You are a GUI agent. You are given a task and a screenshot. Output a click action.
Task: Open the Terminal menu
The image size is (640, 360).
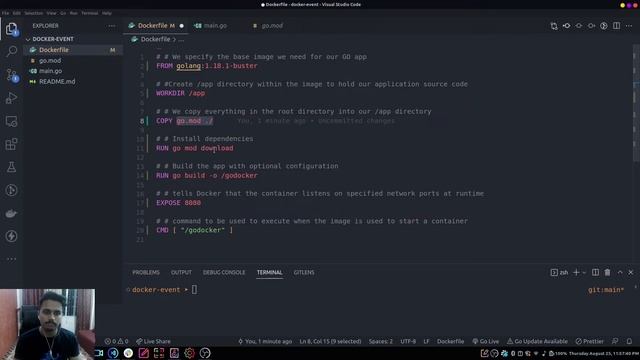(89, 13)
